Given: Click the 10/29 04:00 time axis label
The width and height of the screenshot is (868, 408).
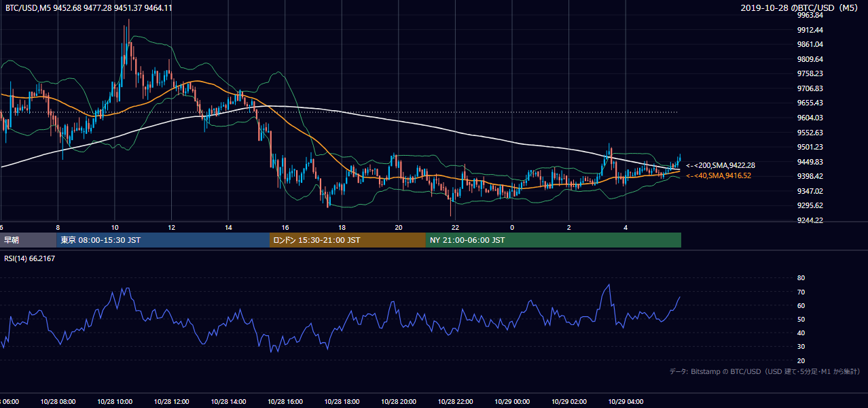Looking at the screenshot, I should 626,402.
